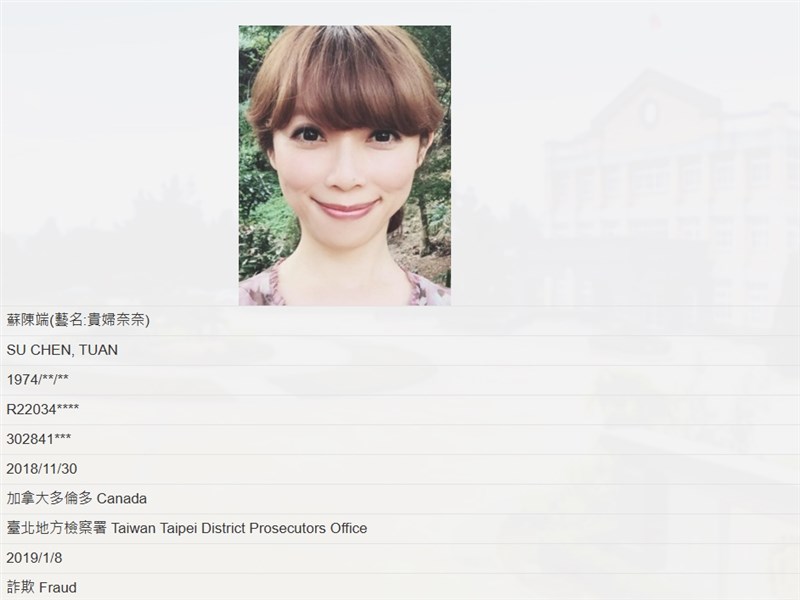Click the passport number 302841***
This screenshot has height=600, width=800.
click(x=39, y=439)
